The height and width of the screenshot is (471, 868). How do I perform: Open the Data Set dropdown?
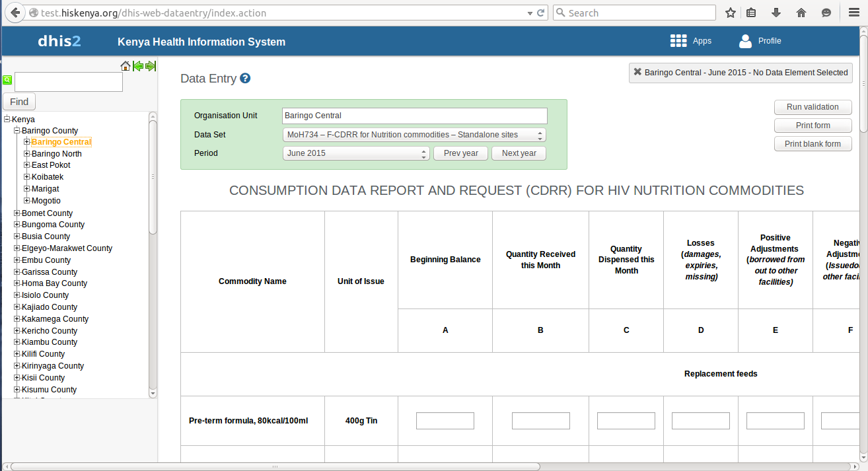414,135
